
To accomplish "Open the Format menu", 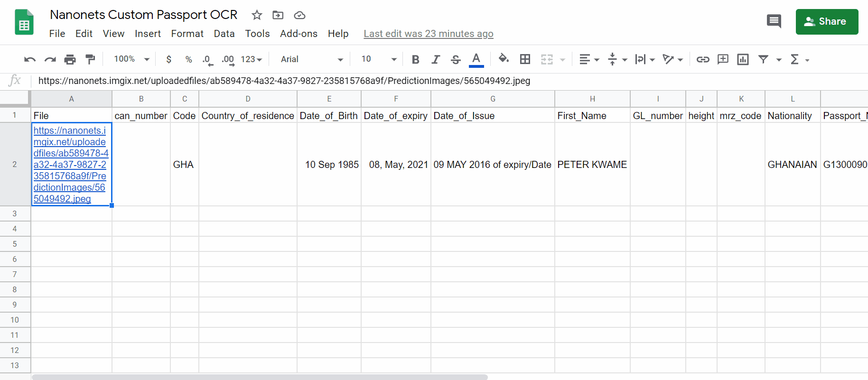I will [x=187, y=34].
